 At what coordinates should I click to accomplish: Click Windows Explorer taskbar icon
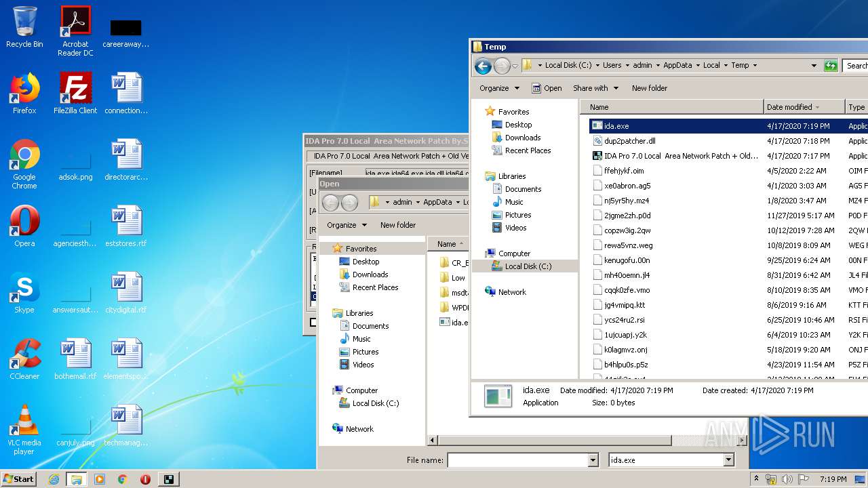click(x=76, y=479)
